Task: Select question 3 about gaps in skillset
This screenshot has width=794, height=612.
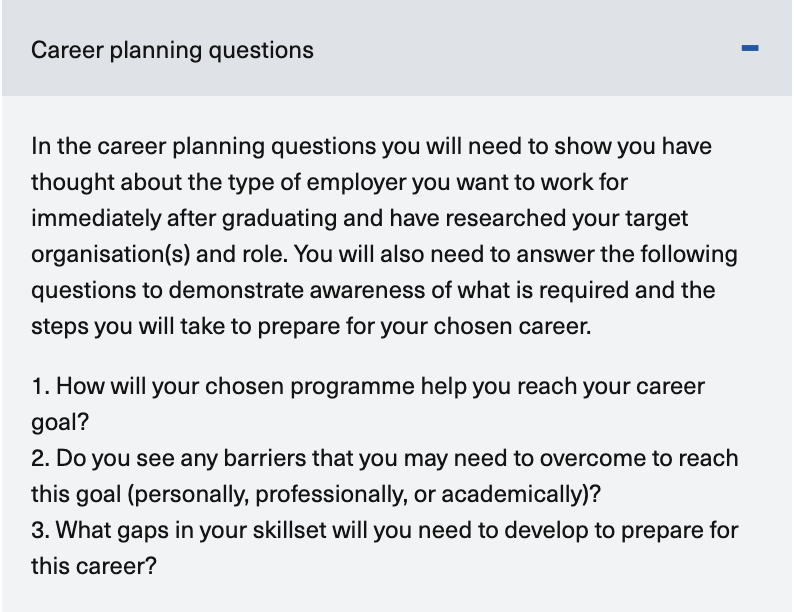Action: 385,530
